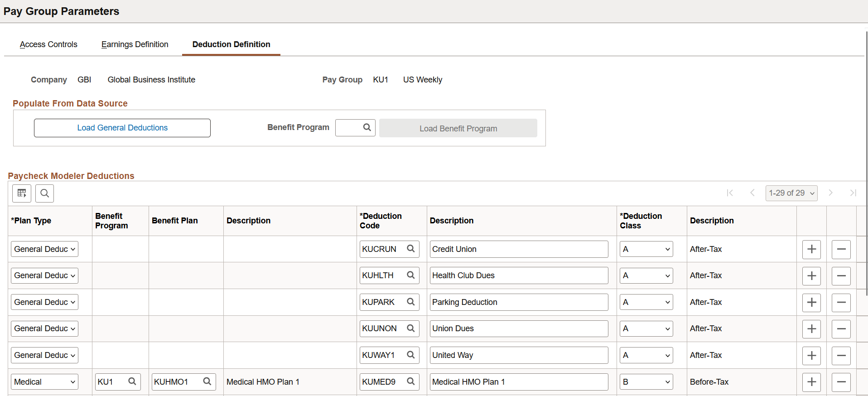Click the US Weekly pay group text
868x396 pixels.
pos(423,80)
